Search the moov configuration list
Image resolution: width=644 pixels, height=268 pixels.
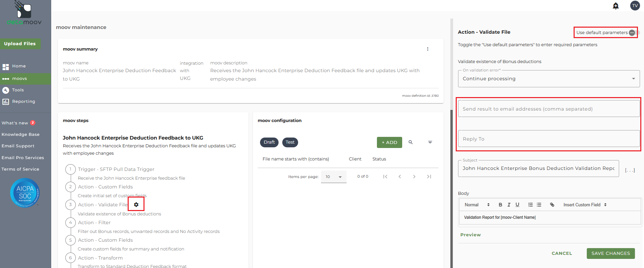[411, 142]
